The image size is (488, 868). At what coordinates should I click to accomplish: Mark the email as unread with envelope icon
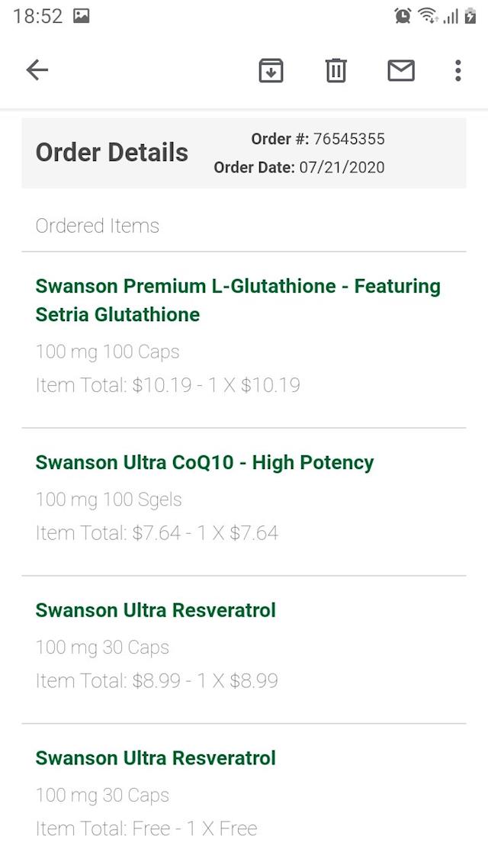point(400,70)
